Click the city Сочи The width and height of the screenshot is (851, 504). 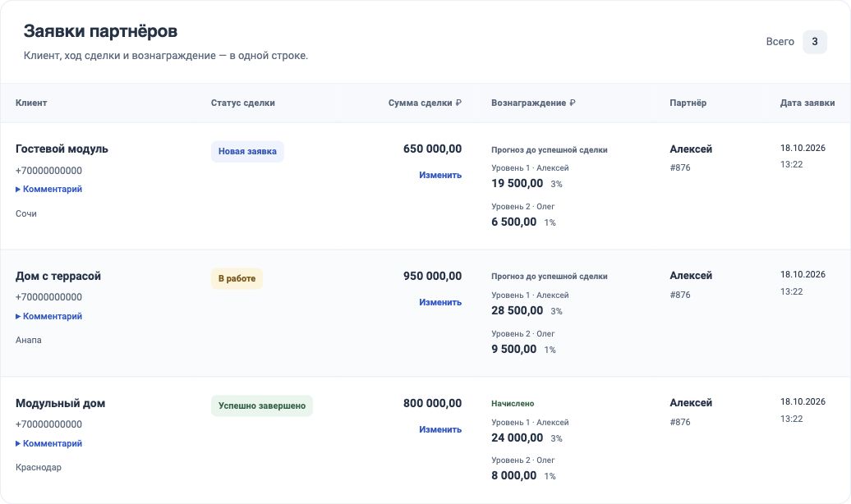click(26, 213)
